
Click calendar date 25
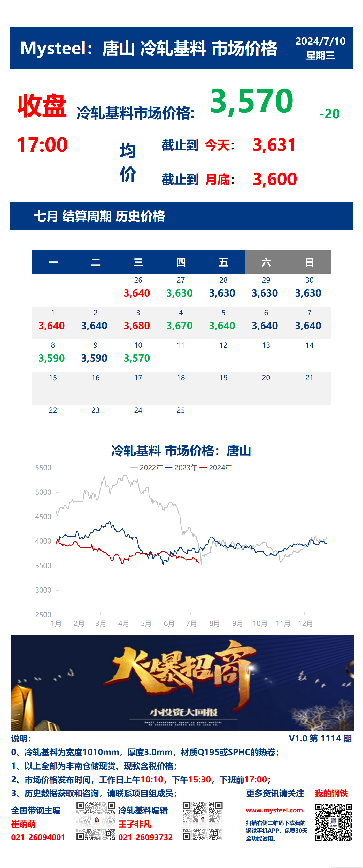pyautogui.click(x=181, y=410)
